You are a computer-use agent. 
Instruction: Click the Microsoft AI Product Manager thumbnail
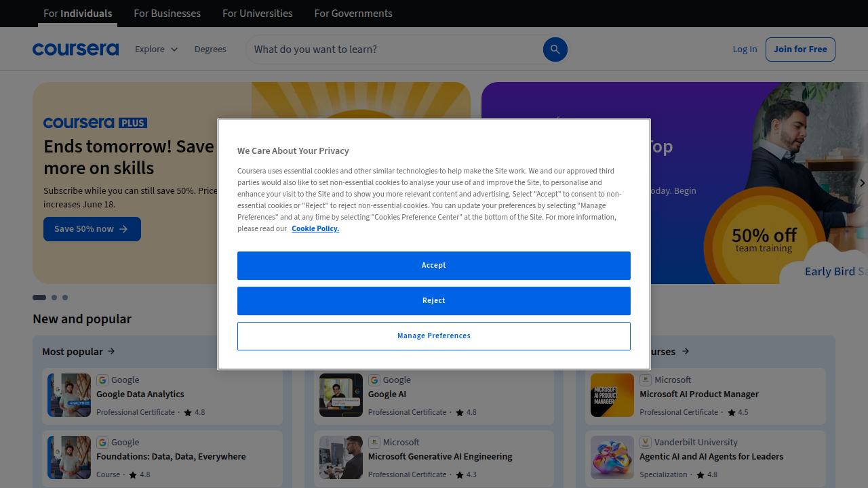click(x=612, y=395)
